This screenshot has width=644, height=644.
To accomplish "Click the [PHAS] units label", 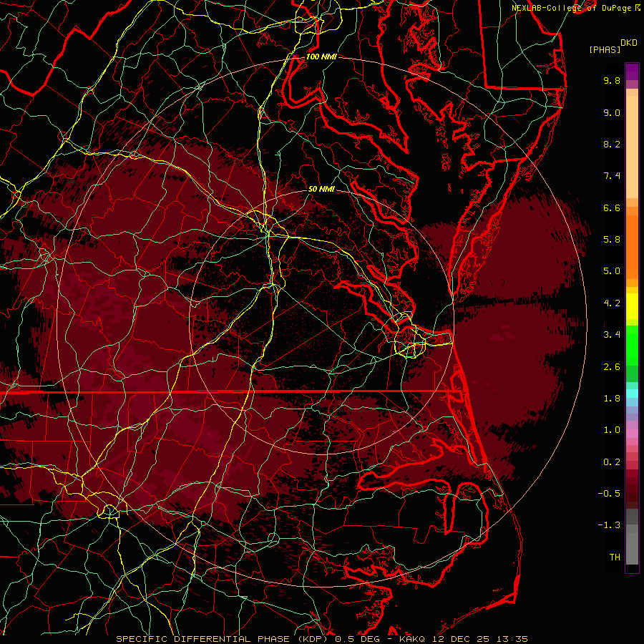I will [x=605, y=50].
